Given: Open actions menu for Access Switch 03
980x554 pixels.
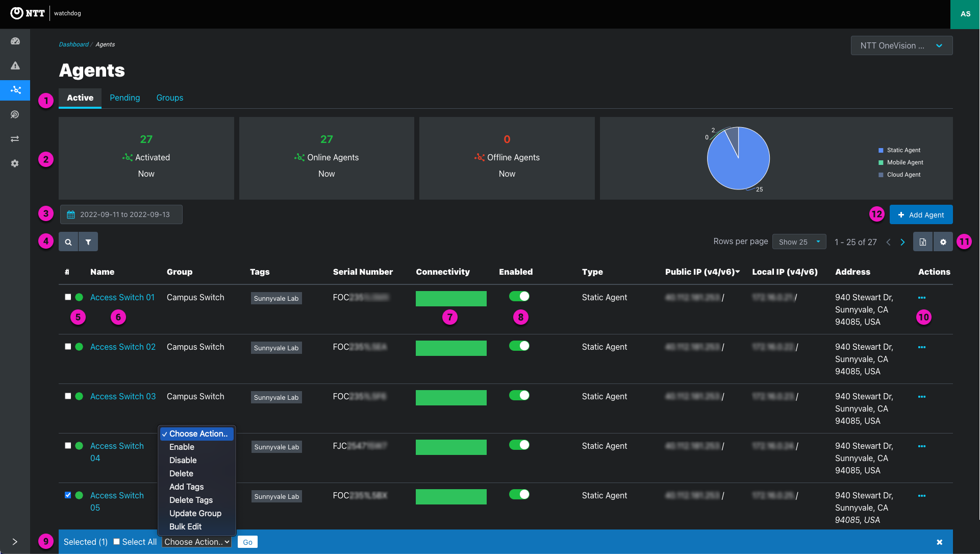Looking at the screenshot, I should [922, 397].
